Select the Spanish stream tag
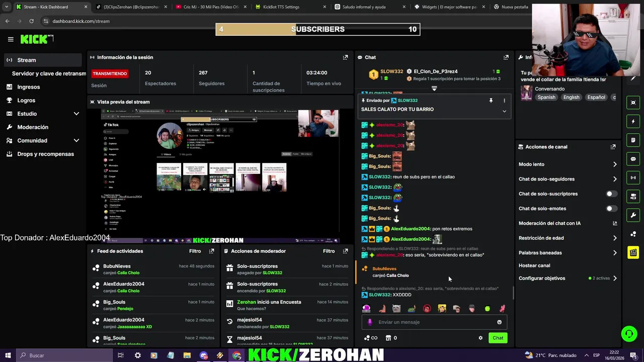644x362 pixels. 546,98
